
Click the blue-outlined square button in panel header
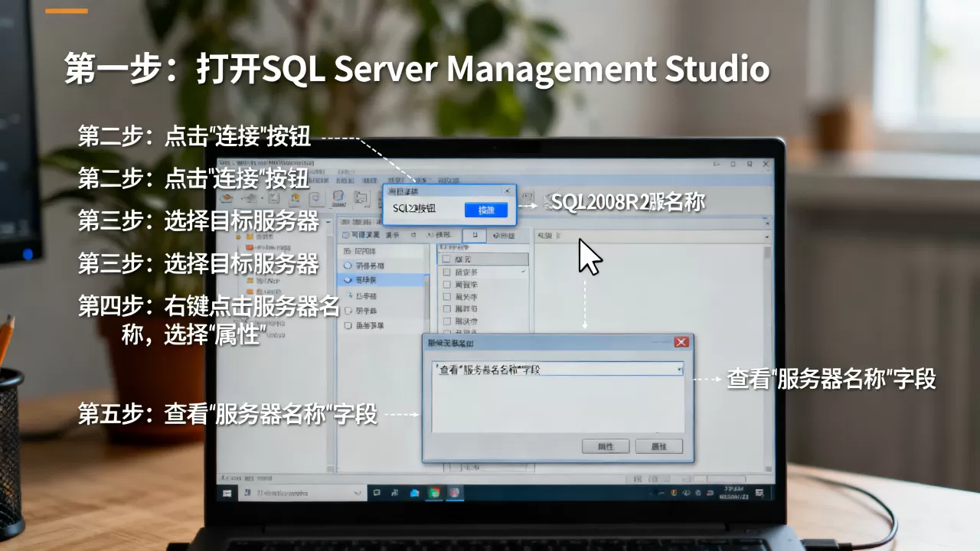coord(474,236)
